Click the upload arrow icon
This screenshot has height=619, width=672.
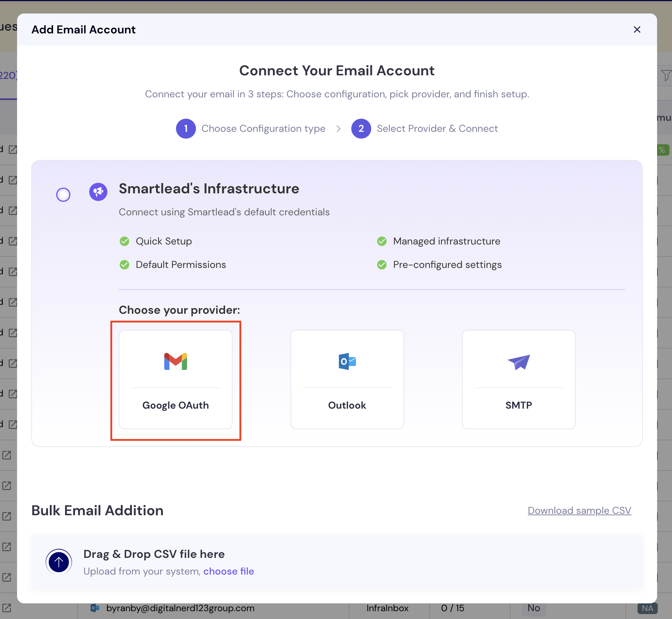pyautogui.click(x=59, y=562)
